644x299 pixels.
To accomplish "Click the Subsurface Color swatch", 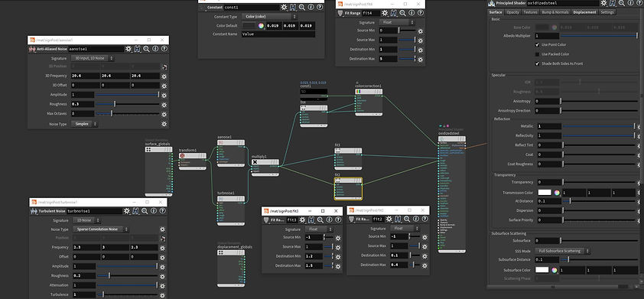I will 542,270.
